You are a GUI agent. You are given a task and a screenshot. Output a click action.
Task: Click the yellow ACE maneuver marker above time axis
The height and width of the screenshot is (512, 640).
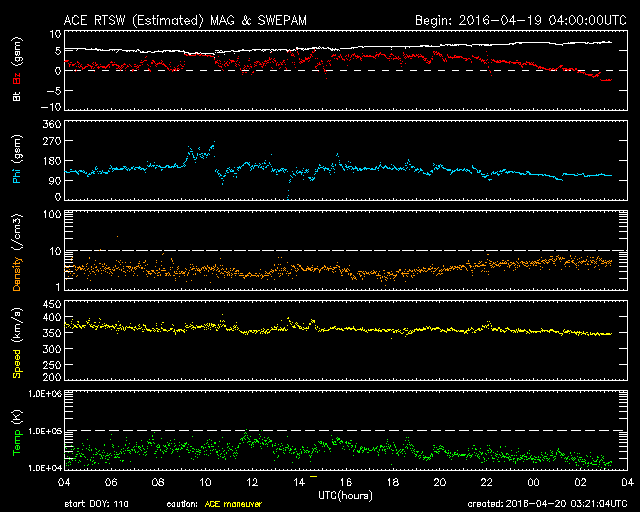tap(313, 476)
